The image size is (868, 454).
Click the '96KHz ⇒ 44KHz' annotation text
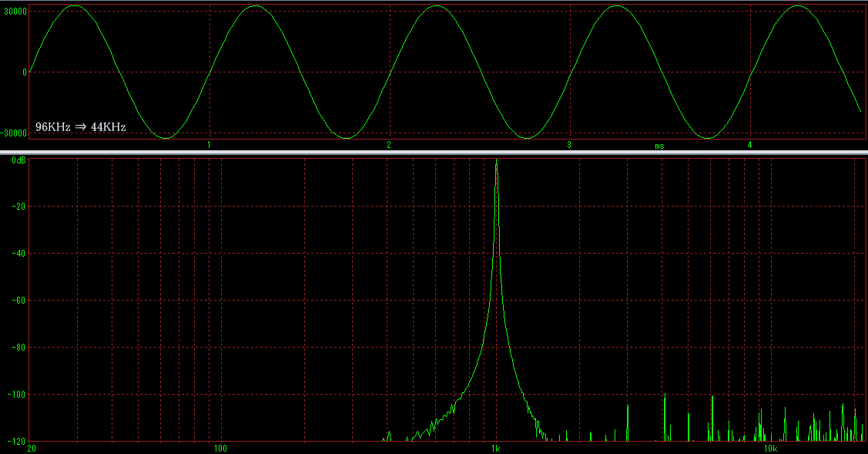click(x=81, y=127)
